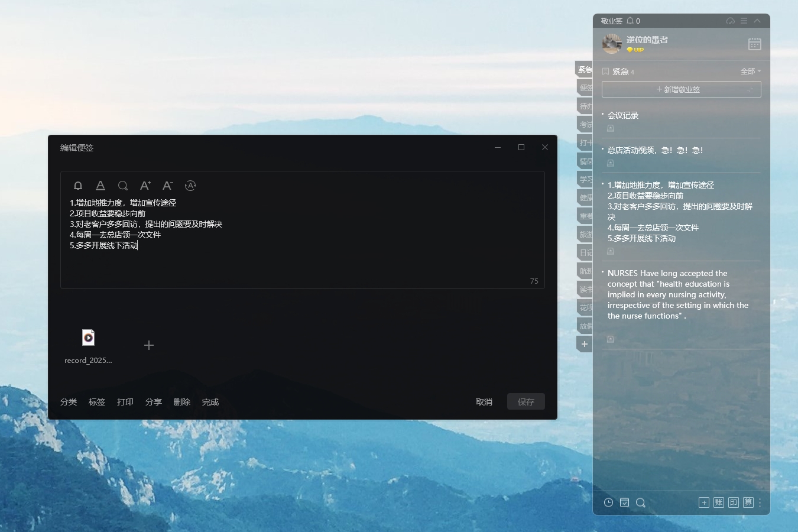Open the underlined A font color tool

click(x=100, y=186)
